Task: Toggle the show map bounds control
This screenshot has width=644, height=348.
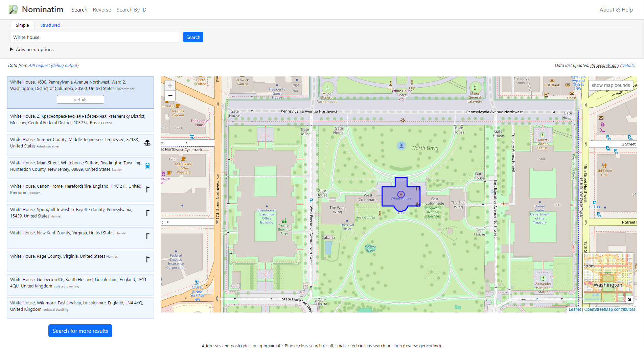Action: [611, 85]
